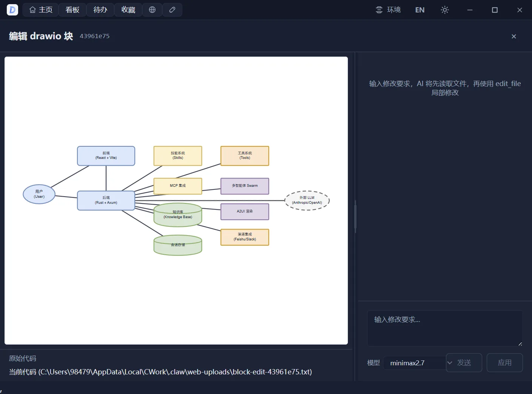Close the application window
Screen dimensions: 532x394
click(520, 10)
